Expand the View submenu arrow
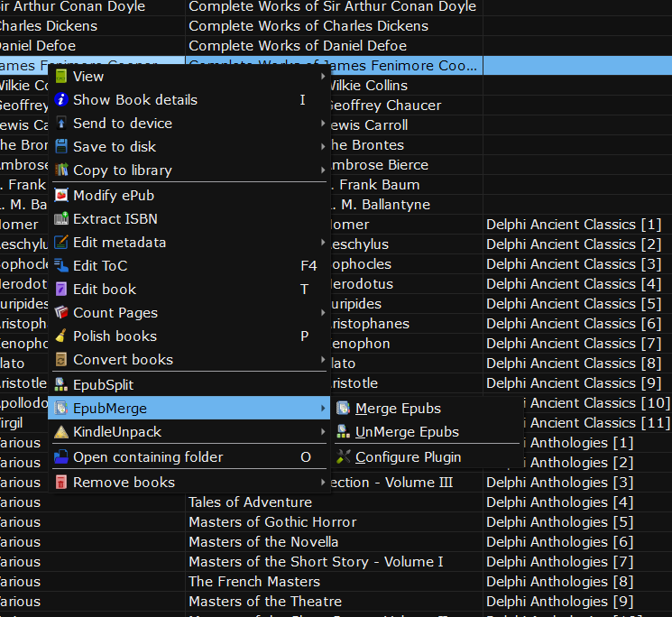 323,77
